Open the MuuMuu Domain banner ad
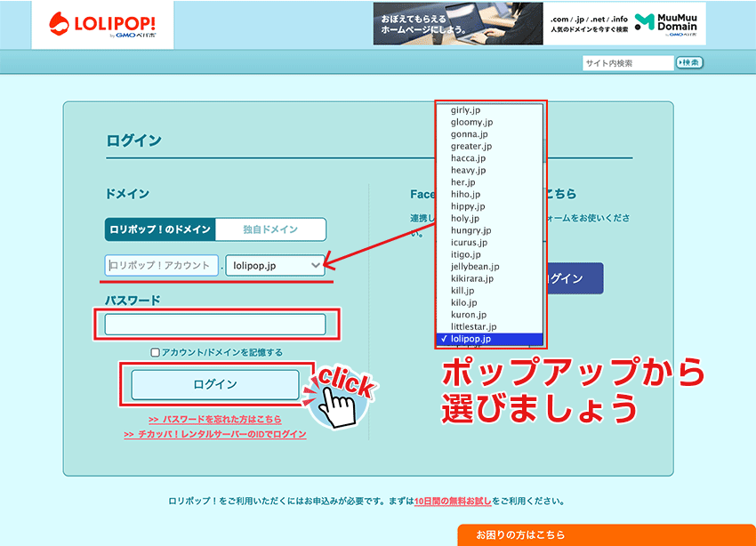Viewport: 756px width, 546px height. [539, 23]
